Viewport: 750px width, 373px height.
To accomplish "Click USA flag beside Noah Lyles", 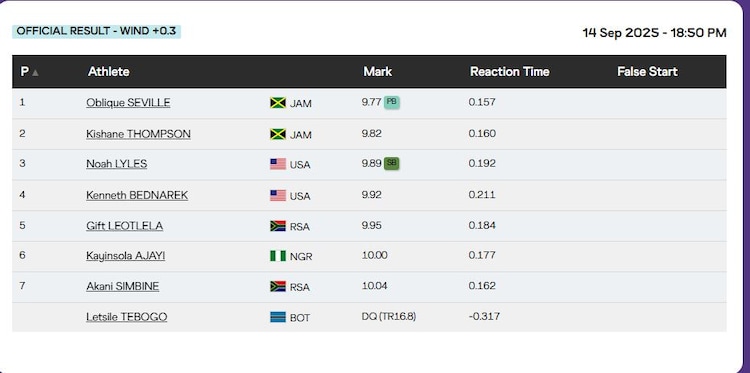I will (x=278, y=164).
